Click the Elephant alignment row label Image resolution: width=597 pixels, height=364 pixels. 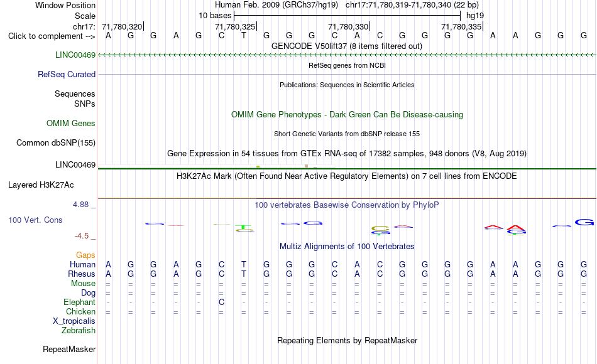click(80, 302)
